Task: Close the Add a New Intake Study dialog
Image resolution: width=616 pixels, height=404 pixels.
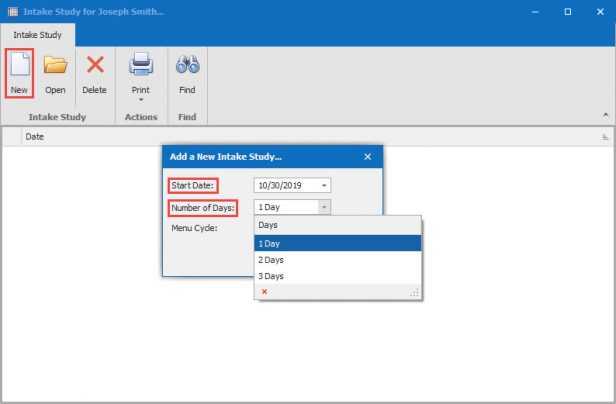Action: coord(367,157)
